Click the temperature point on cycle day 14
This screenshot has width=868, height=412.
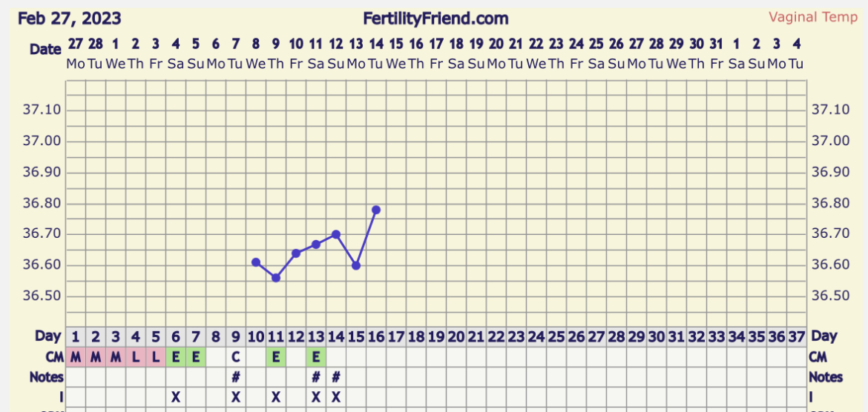point(336,234)
